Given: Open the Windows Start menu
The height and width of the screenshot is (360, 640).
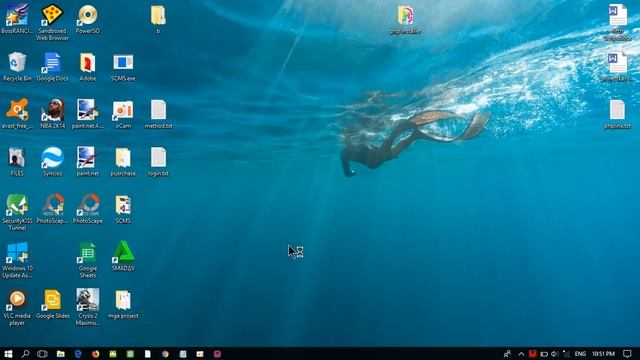Looking at the screenshot, I should pos(8,353).
